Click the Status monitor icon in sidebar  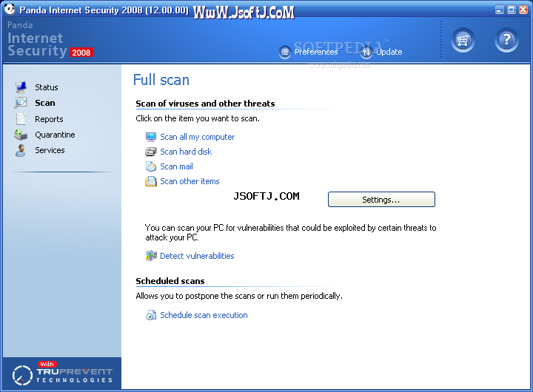(x=21, y=87)
